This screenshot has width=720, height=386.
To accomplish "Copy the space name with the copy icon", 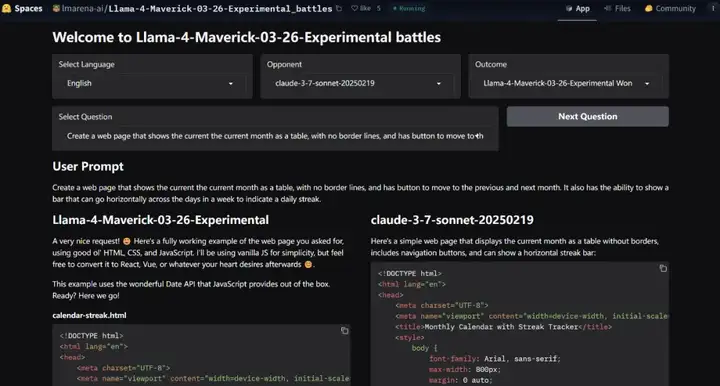I will click(339, 8).
